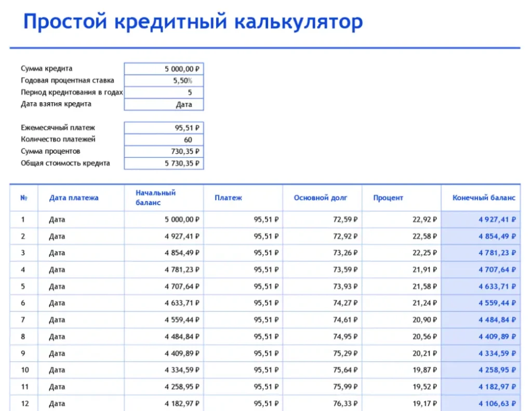Click the "Общая стоимость кредита" label
Image resolution: width=532 pixels, height=411 pixels.
click(65, 163)
